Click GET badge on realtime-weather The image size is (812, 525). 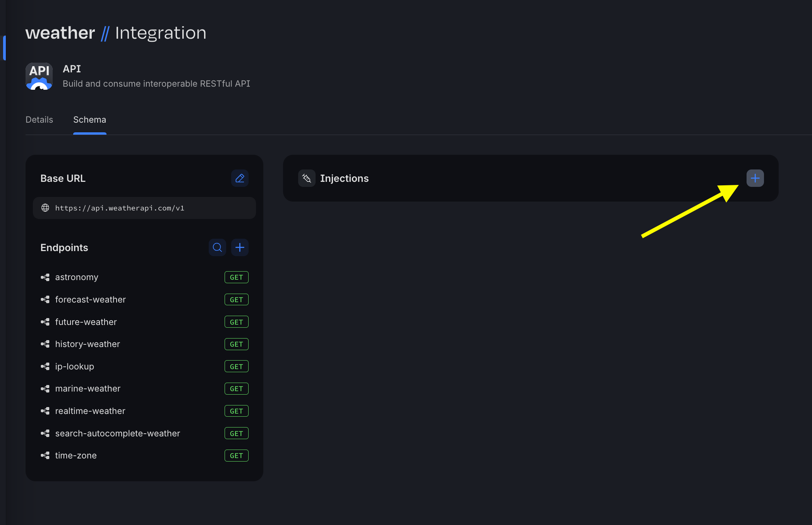pyautogui.click(x=236, y=411)
